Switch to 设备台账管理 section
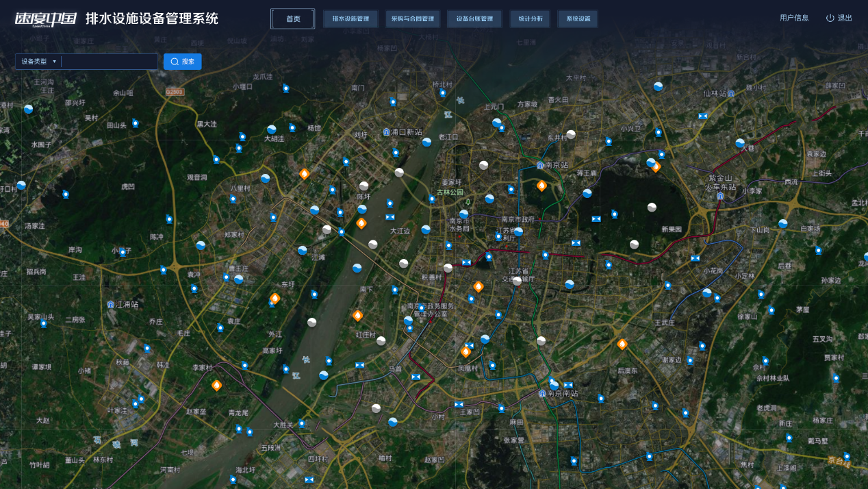 pos(474,18)
